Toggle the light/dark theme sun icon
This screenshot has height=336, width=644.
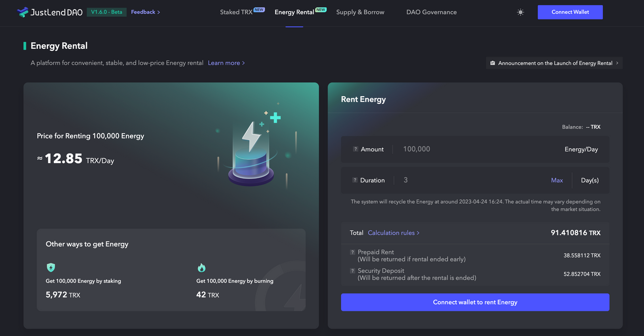pos(520,12)
